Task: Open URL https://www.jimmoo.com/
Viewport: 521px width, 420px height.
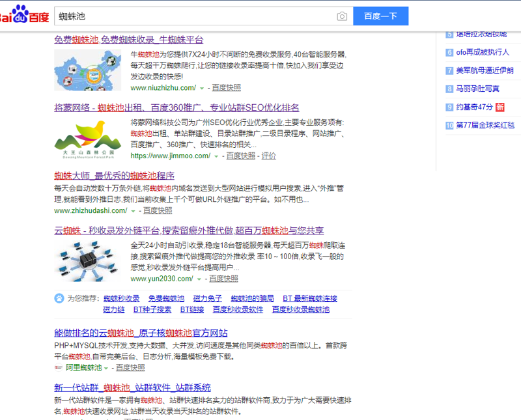Action: 171,156
